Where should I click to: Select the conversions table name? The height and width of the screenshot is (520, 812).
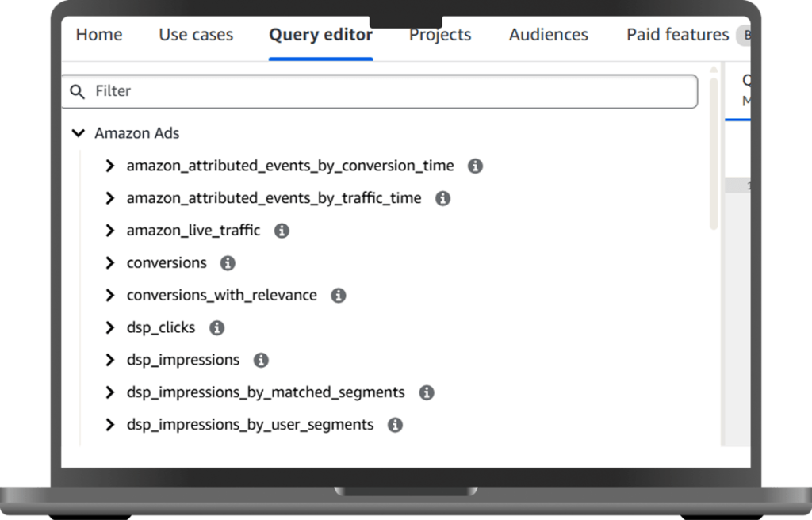pyautogui.click(x=167, y=263)
